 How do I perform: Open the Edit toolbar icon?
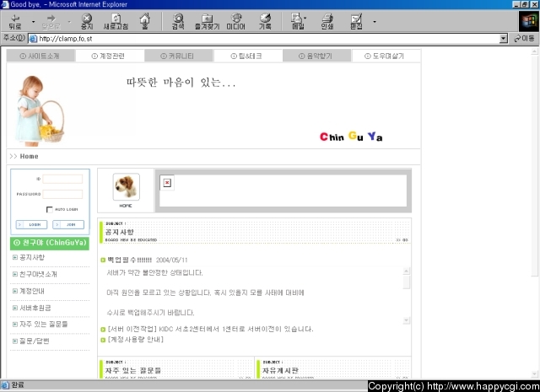click(x=356, y=22)
